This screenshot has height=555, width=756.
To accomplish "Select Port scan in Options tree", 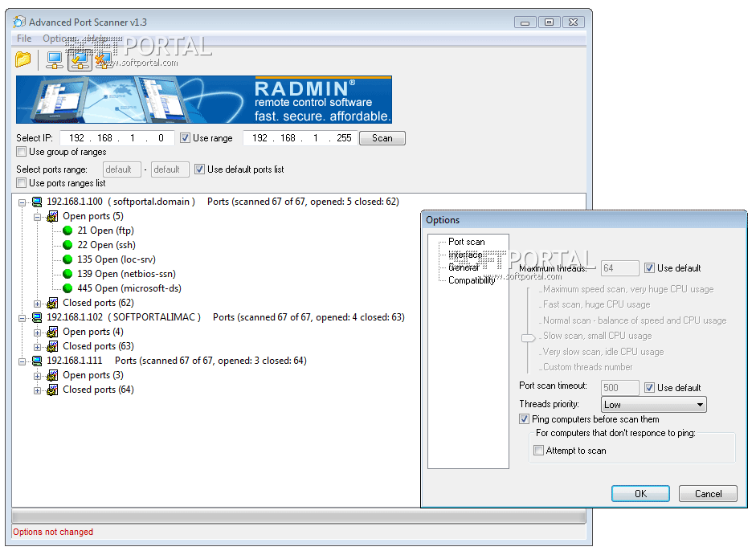I will [466, 242].
